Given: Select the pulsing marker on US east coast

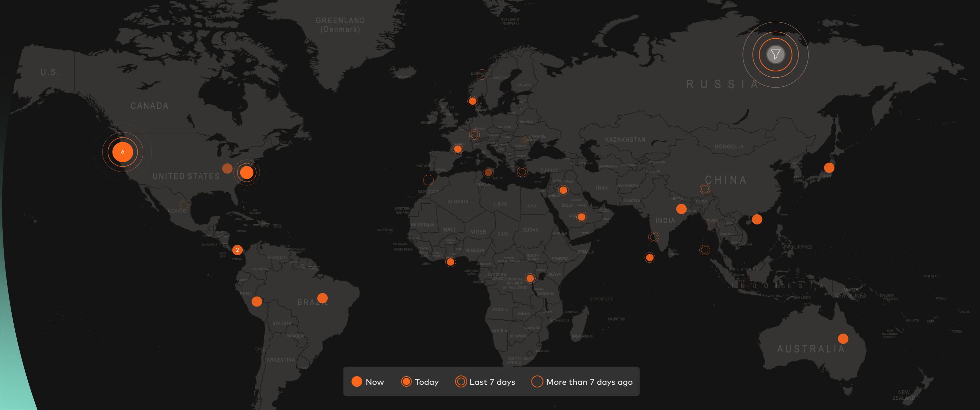Looking at the screenshot, I should point(246,172).
